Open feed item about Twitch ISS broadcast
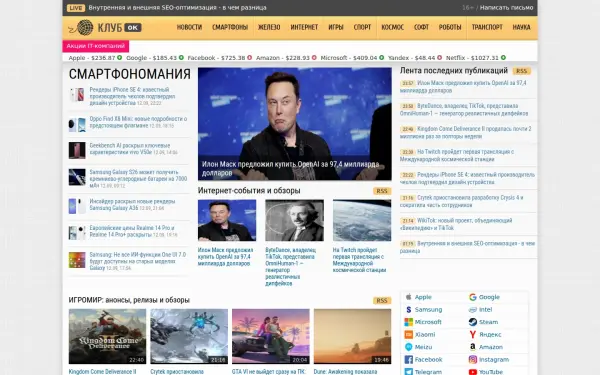 point(457,155)
